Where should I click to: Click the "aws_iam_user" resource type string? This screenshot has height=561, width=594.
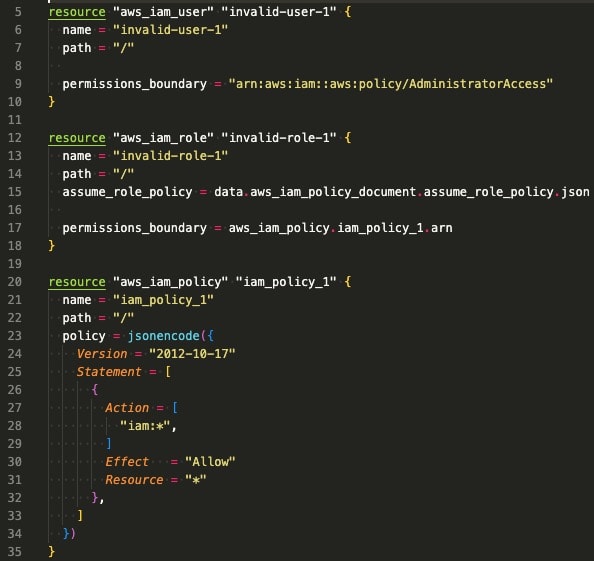click(163, 12)
